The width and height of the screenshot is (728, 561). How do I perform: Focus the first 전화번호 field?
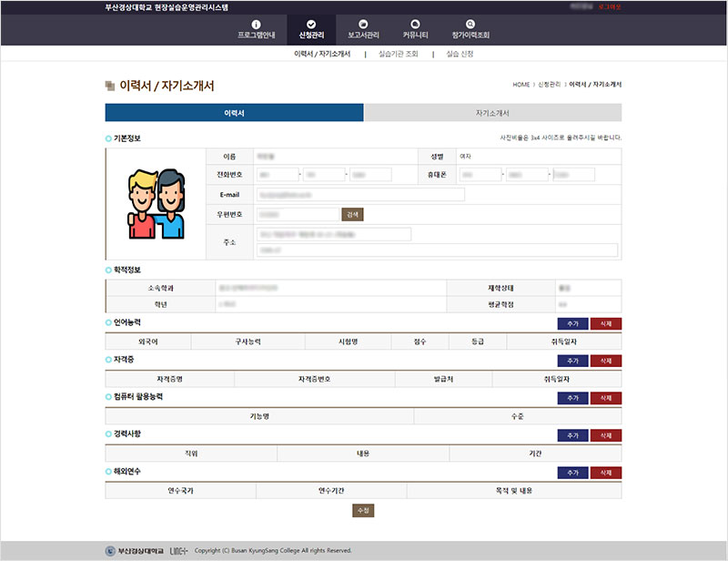point(278,175)
